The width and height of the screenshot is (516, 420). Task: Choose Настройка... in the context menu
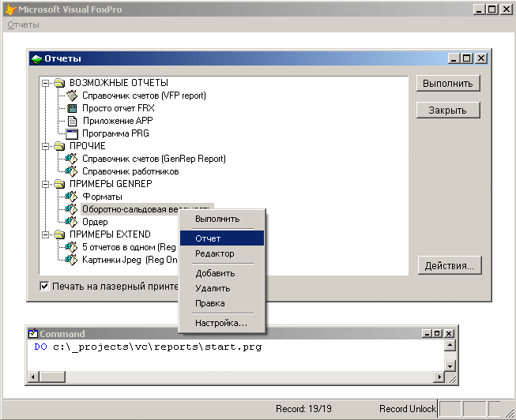pos(222,323)
